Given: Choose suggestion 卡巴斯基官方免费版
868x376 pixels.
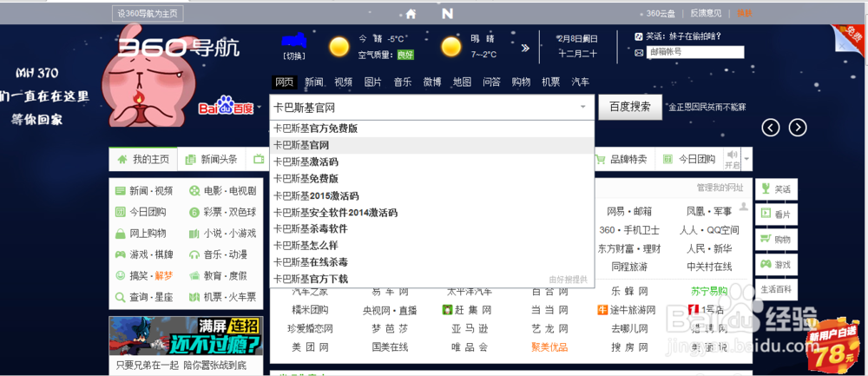Looking at the screenshot, I should (x=431, y=129).
